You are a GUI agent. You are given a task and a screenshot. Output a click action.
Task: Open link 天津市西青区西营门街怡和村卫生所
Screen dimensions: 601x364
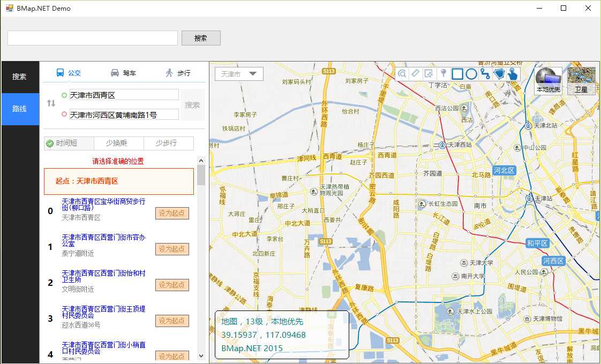pyautogui.click(x=103, y=276)
